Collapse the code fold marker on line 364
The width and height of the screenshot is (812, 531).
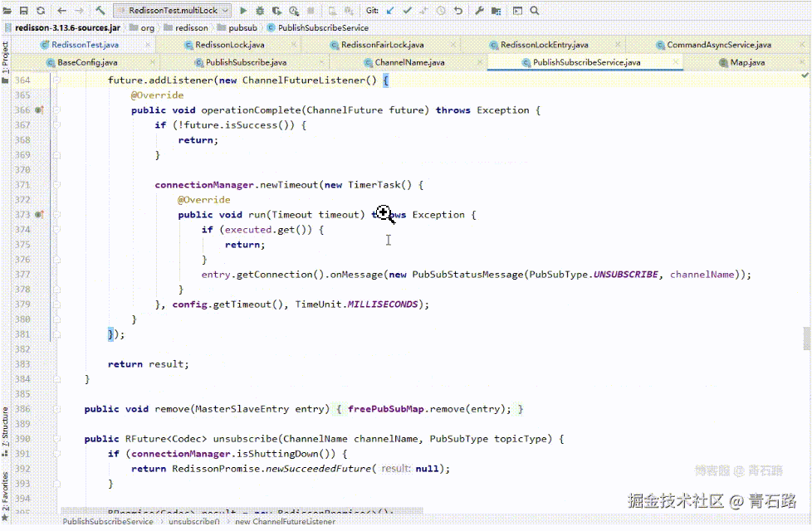57,80
